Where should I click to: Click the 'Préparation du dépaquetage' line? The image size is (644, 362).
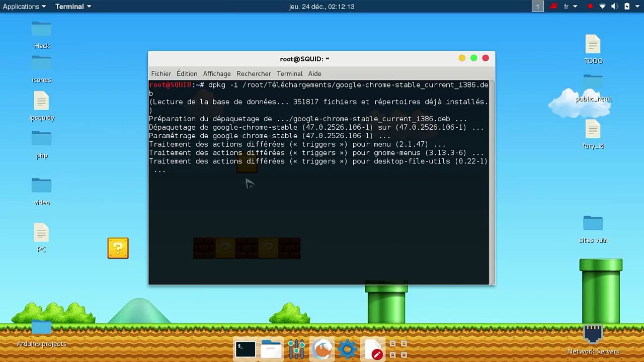307,119
